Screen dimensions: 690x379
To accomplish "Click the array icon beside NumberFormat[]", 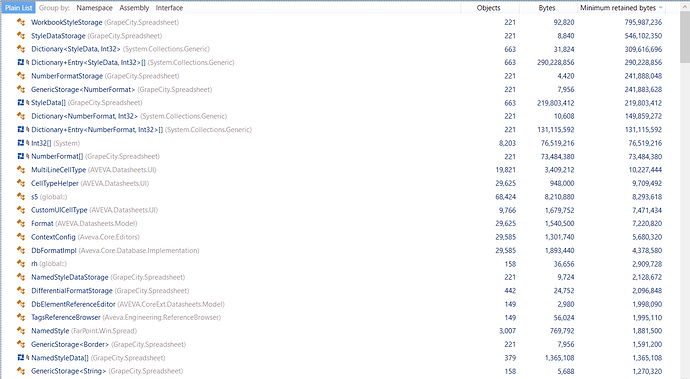I will point(21,156).
